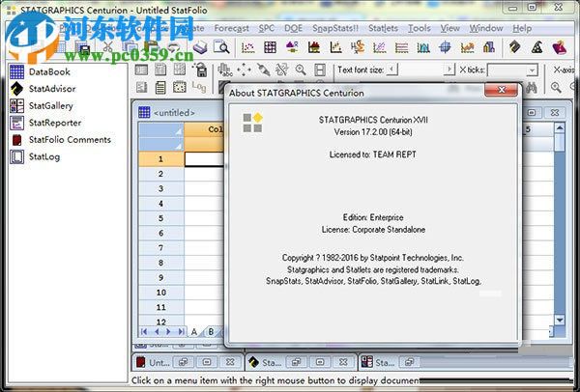This screenshot has width=580, height=392.
Task: Click the scatterplot chart toolbar icon
Action: [x=248, y=47]
